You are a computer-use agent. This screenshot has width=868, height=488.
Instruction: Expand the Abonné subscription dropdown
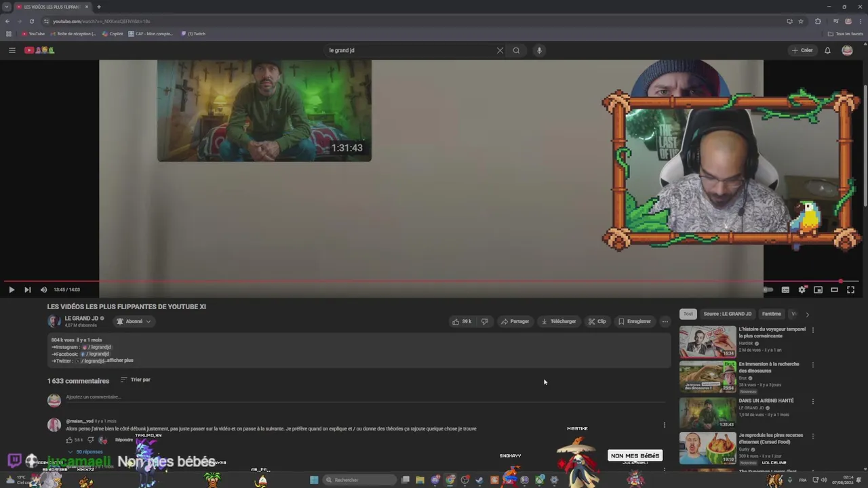coord(134,321)
